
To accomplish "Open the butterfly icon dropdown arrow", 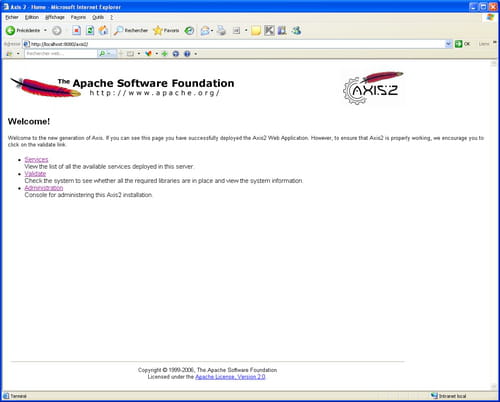I will (157, 54).
